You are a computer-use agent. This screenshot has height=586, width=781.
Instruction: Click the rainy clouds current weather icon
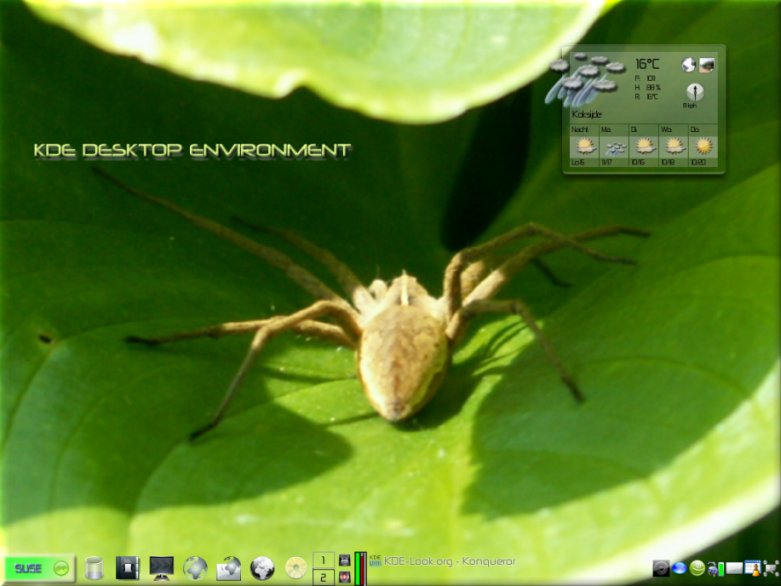(x=587, y=80)
